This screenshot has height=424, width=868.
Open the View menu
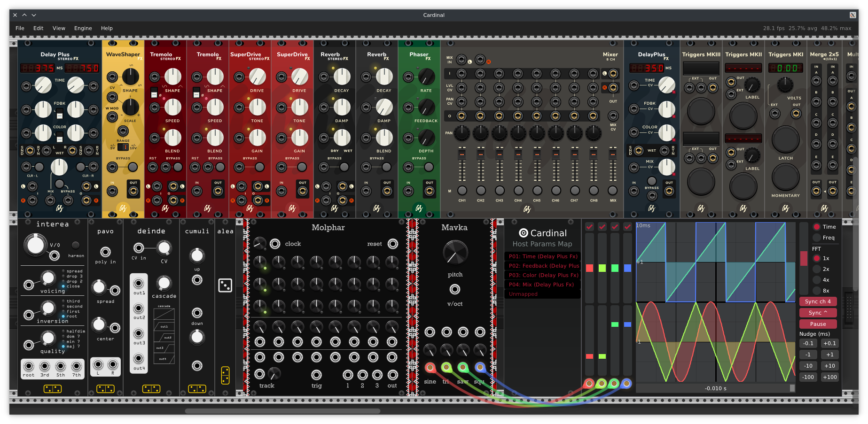(x=59, y=28)
